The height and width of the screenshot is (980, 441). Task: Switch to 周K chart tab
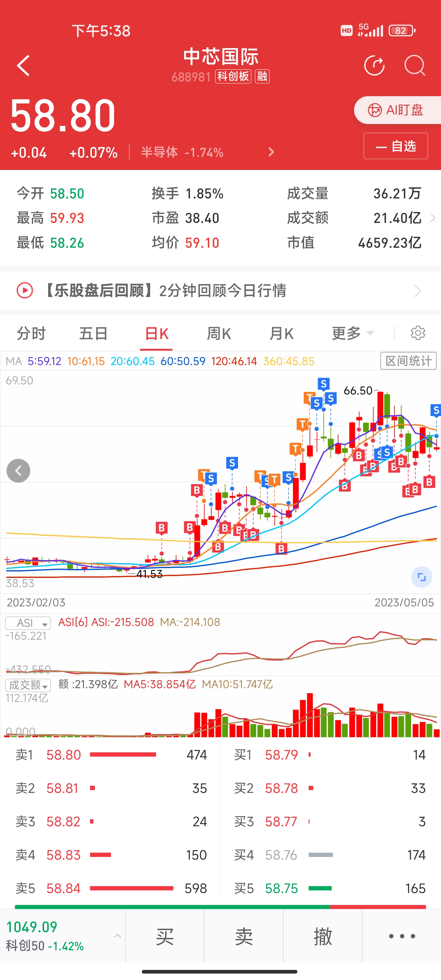pyautogui.click(x=219, y=333)
